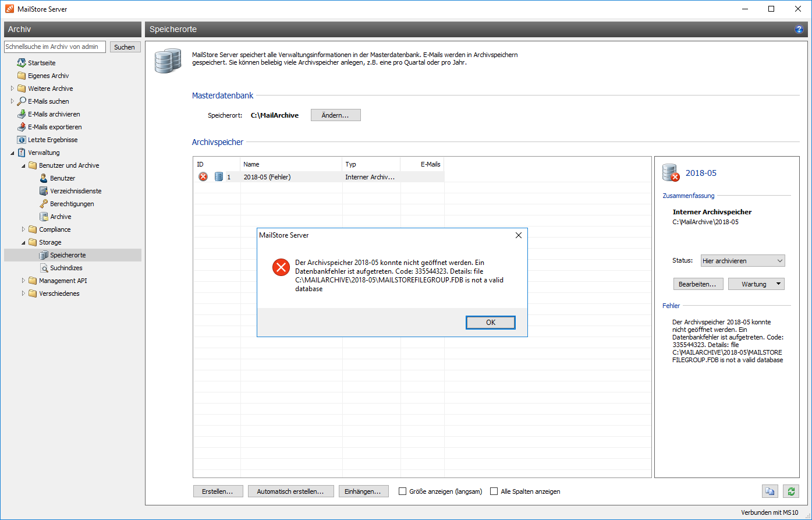Click the green refresh icon button

790,491
